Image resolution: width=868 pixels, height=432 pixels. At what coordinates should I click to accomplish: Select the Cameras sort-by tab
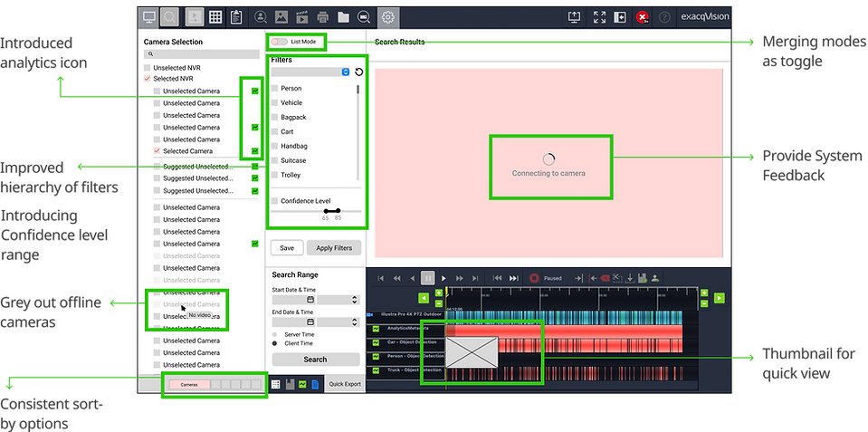coord(190,384)
